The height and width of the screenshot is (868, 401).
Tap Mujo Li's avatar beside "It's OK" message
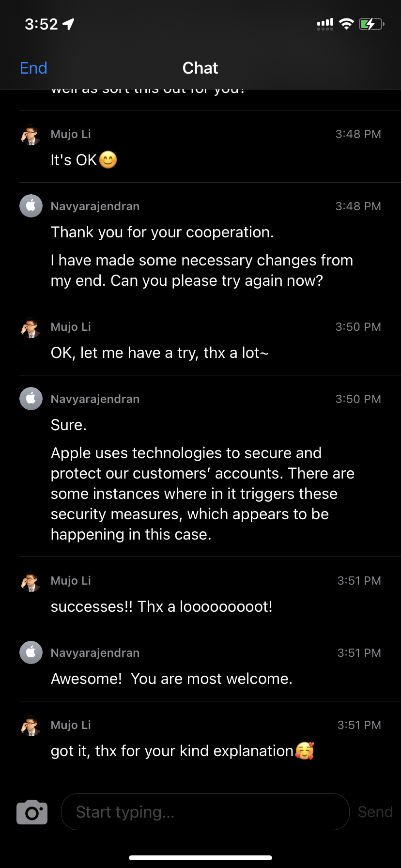tap(31, 135)
